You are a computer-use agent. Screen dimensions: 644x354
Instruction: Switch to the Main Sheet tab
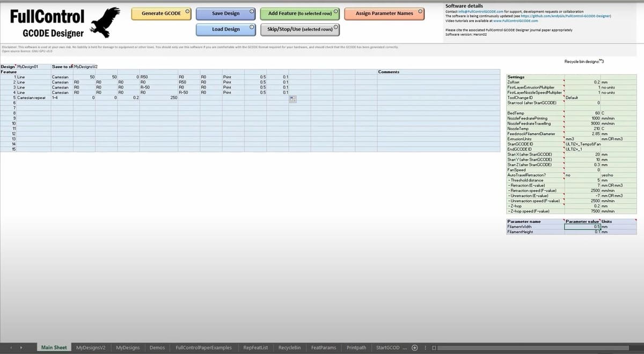click(x=54, y=348)
